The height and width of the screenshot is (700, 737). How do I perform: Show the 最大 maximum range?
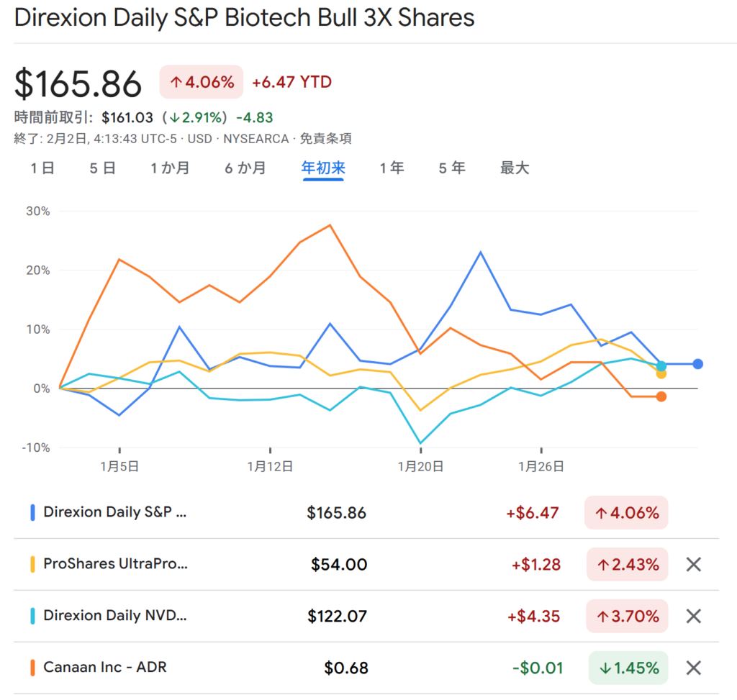pos(515,168)
